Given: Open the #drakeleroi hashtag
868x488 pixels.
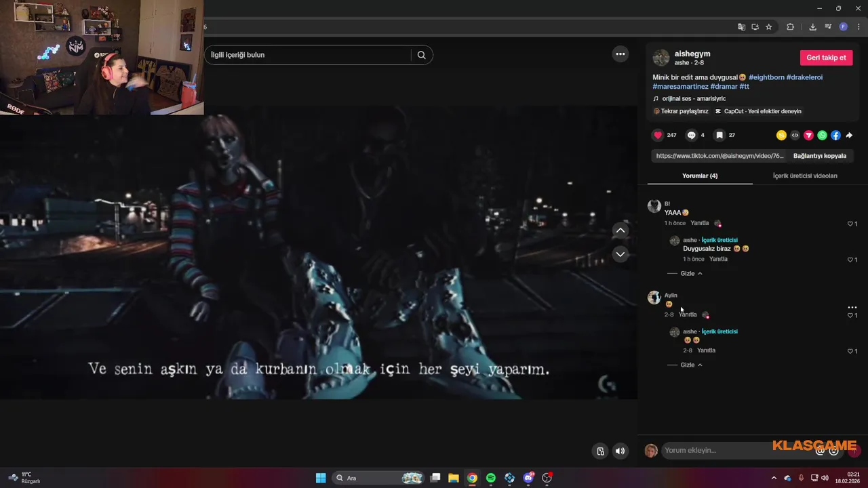Looking at the screenshot, I should click(804, 77).
